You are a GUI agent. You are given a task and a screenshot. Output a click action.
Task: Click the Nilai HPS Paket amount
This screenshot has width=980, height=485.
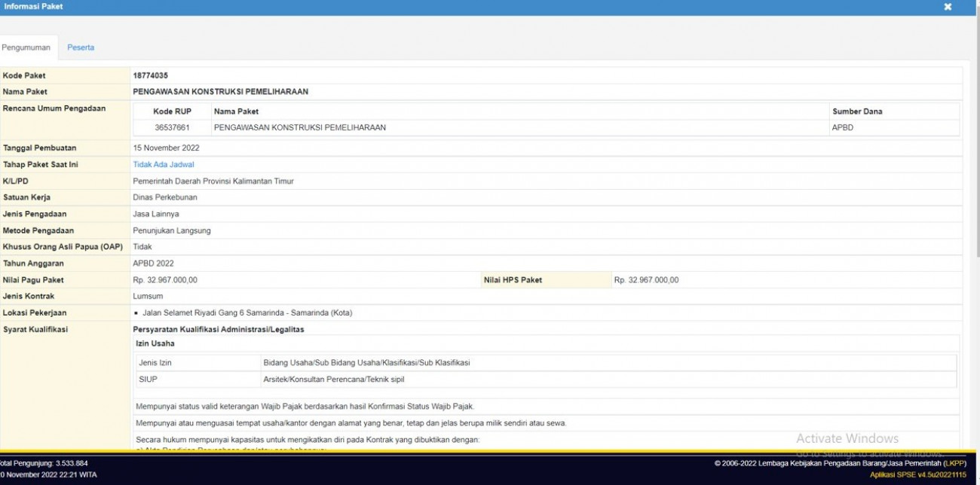point(646,280)
